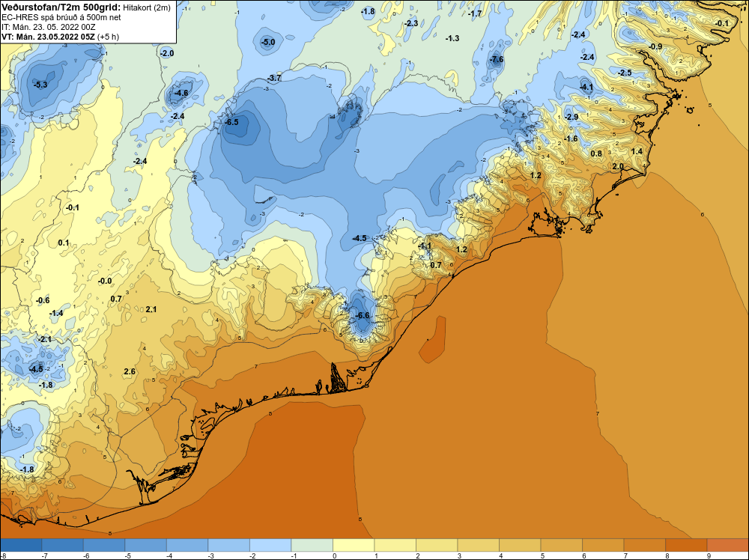
Task: Click the -1.6 temperature label
Action: [x=571, y=139]
